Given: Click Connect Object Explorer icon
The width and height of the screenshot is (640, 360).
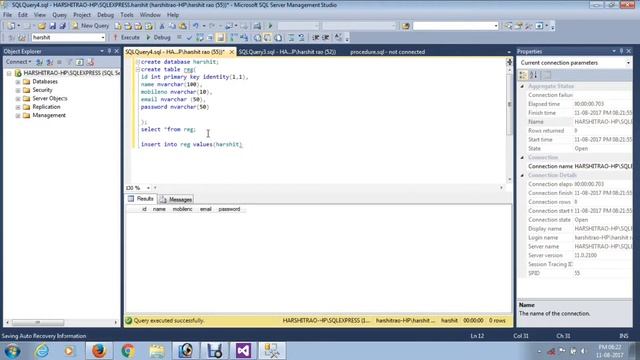Looking at the screenshot, I should 40,62.
